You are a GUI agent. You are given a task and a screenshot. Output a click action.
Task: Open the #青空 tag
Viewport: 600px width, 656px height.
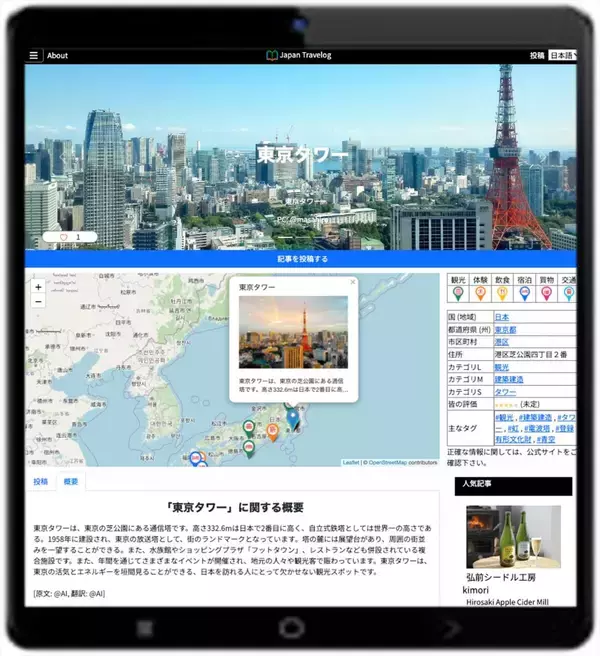(x=546, y=439)
